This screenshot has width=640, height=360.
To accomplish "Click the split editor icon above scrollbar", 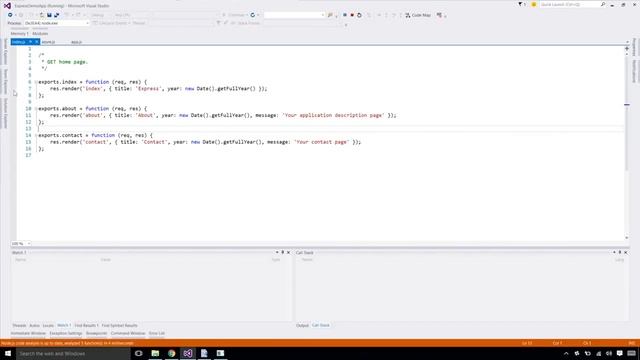I will point(627,49).
